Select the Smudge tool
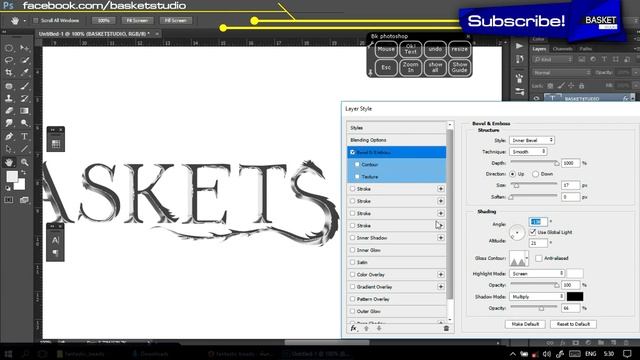 9,123
